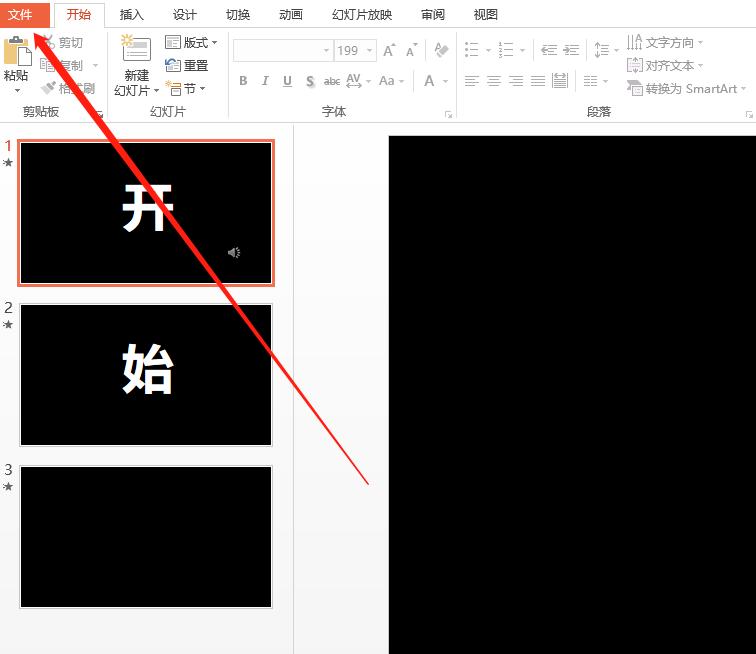Select slide 2 thumbnail showing 始
Image resolution: width=756 pixels, height=654 pixels.
pos(146,375)
